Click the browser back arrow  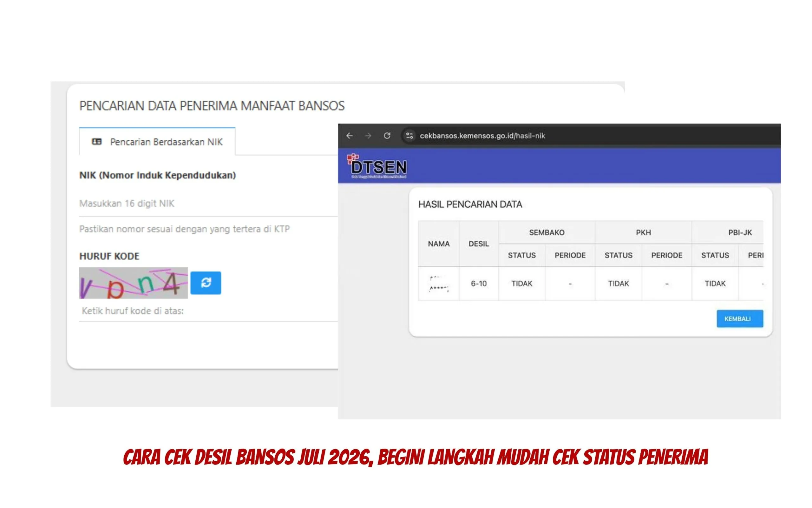point(349,136)
